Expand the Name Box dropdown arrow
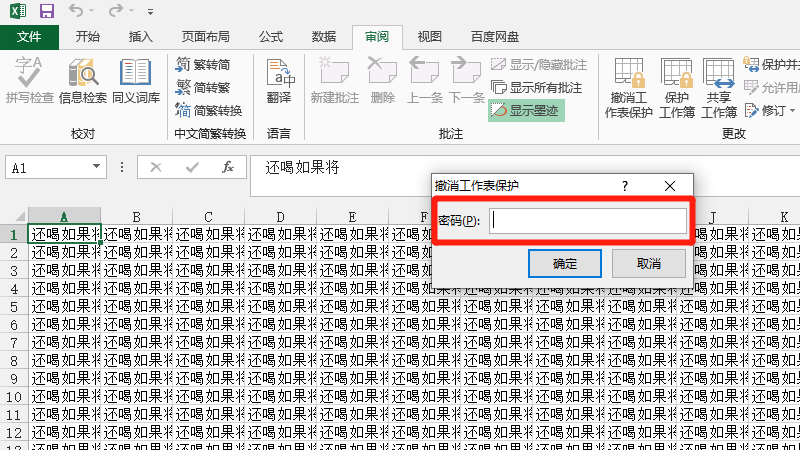 (x=97, y=168)
